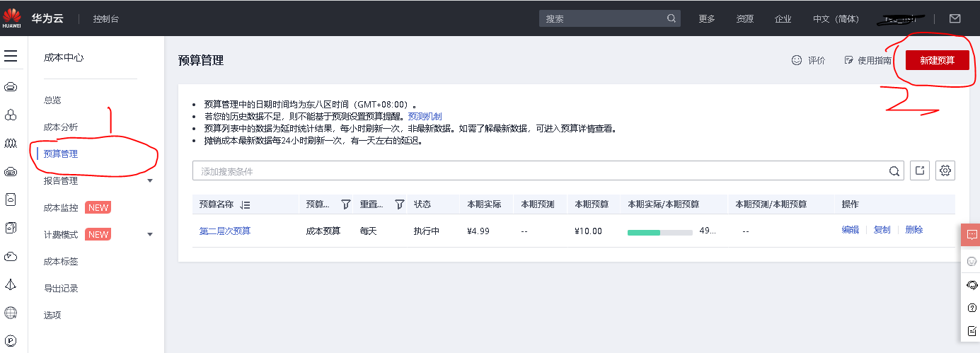The image size is (980, 353).
Task: Open 成本监控 in the side menu
Action: point(61,208)
